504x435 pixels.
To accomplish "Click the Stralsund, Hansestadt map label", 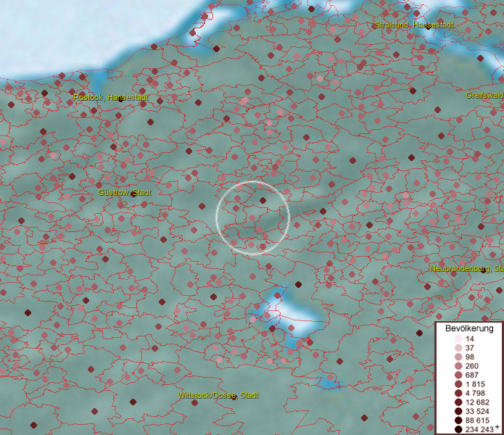I will pyautogui.click(x=414, y=25).
